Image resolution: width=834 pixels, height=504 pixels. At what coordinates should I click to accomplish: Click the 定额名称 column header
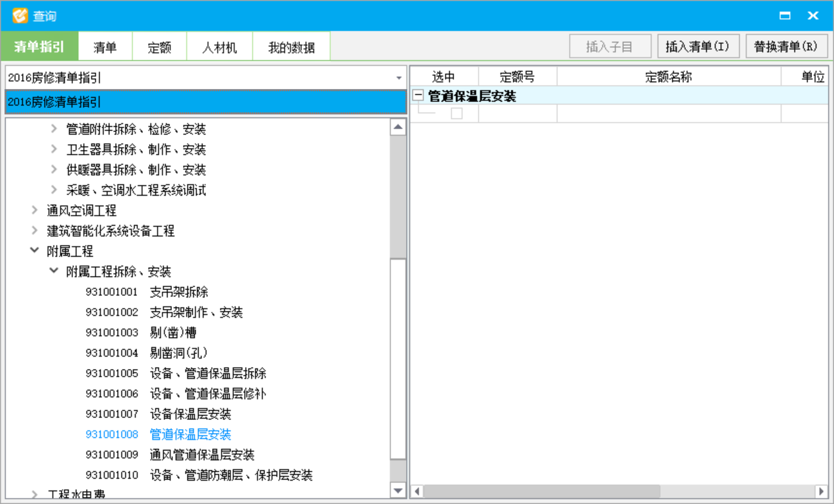[668, 77]
